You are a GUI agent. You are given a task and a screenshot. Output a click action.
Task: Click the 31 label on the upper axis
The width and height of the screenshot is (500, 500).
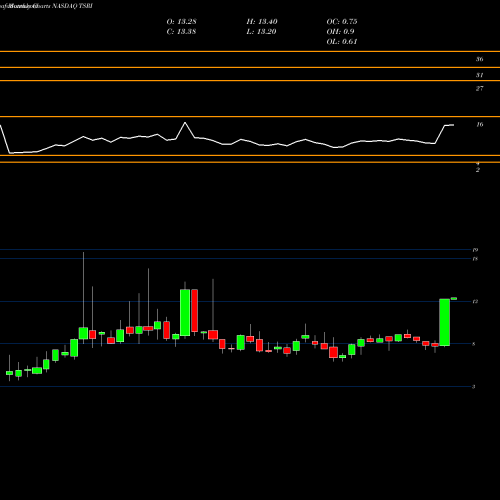(479, 75)
